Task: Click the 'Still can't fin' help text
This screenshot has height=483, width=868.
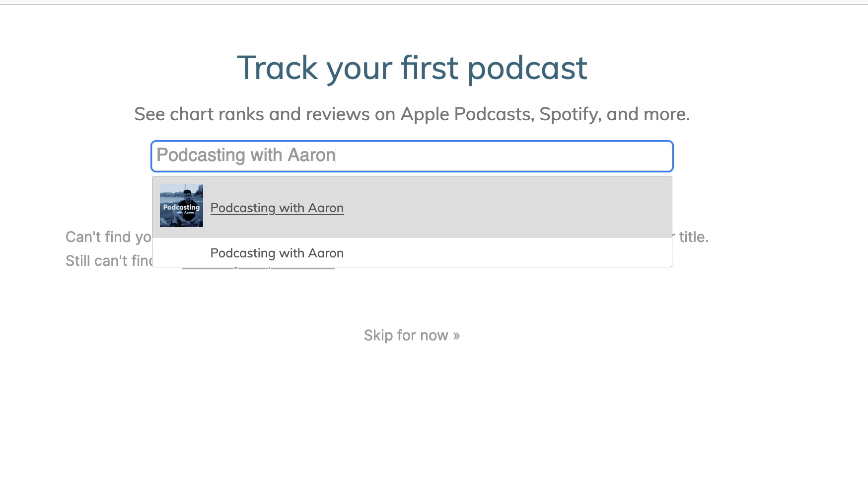Action: (x=109, y=261)
